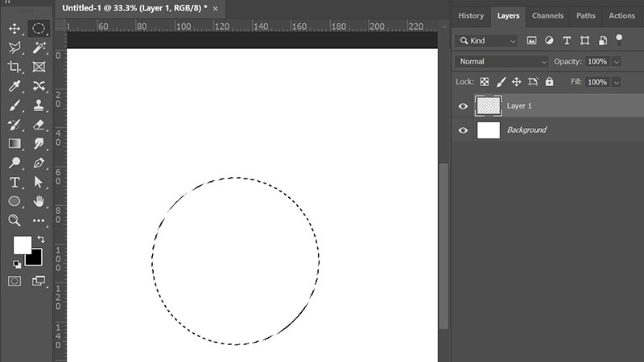644x362 pixels.
Task: Reset to default foreground and background colors
Action: click(17, 265)
